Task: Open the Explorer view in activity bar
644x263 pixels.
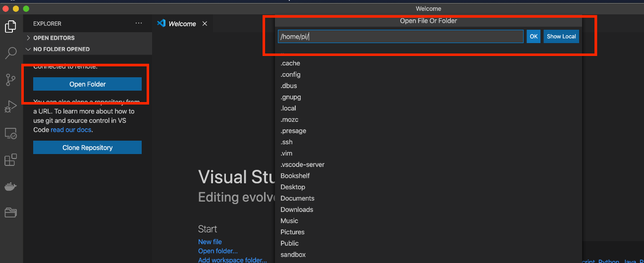Action: click(11, 27)
